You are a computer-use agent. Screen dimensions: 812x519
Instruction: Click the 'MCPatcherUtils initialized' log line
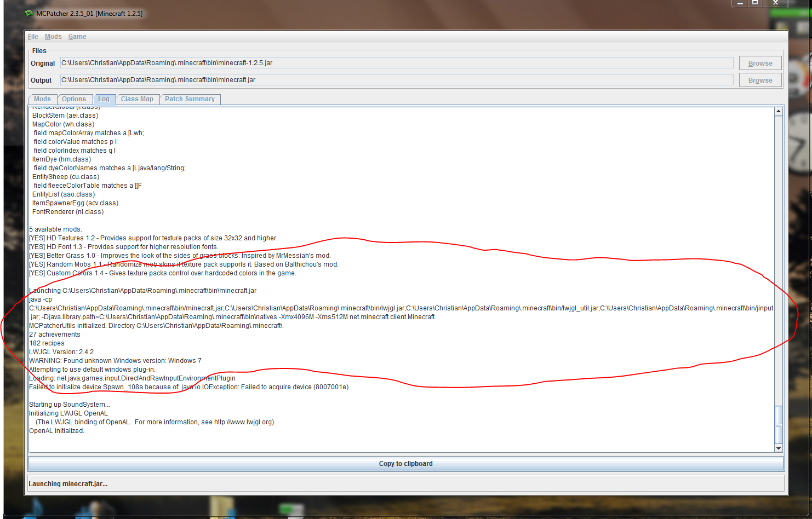pyautogui.click(x=156, y=326)
